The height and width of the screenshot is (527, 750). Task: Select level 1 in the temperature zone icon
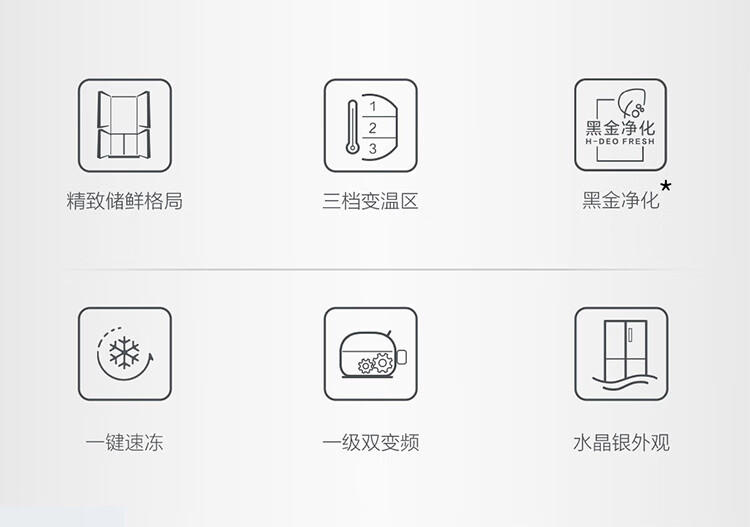point(373,107)
